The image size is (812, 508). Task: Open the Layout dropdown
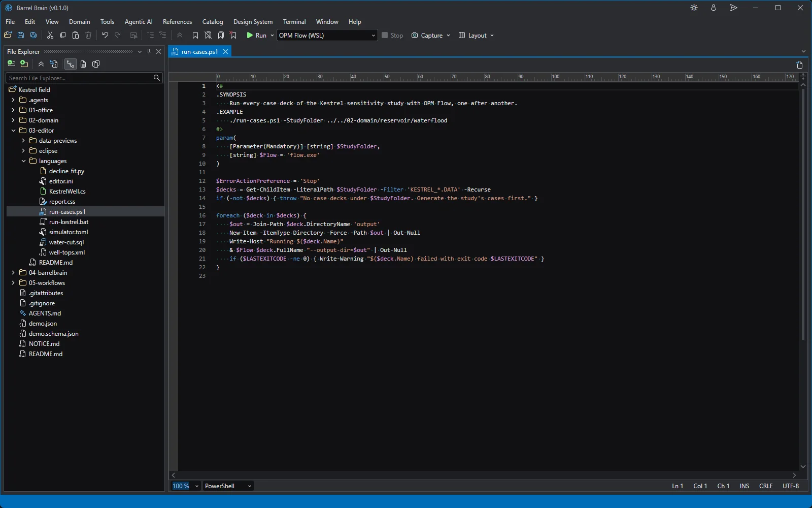[476, 35]
